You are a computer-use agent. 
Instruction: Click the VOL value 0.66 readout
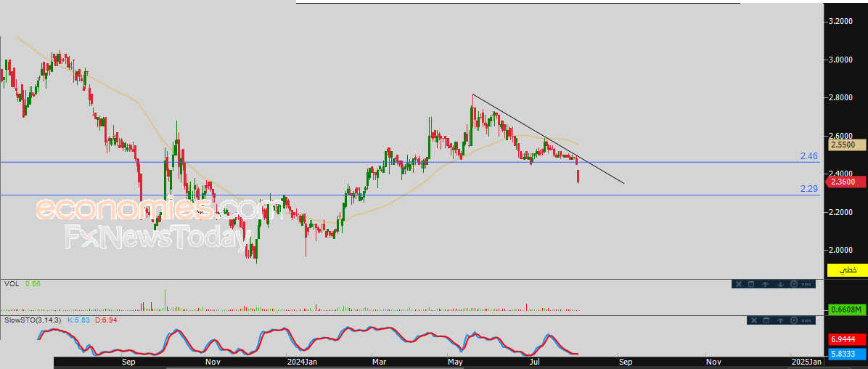pos(33,284)
